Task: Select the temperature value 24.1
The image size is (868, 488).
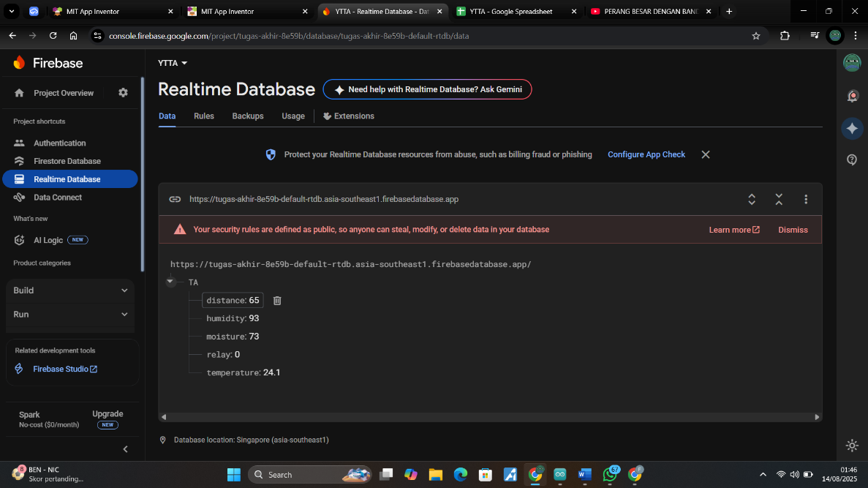Action: [272, 373]
